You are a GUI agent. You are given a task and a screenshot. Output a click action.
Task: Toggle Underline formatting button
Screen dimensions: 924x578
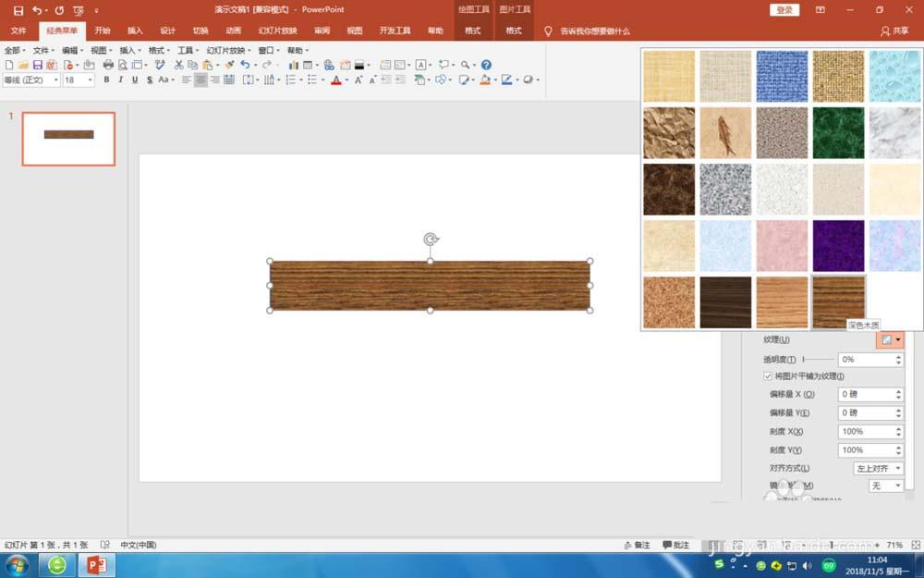coord(135,80)
